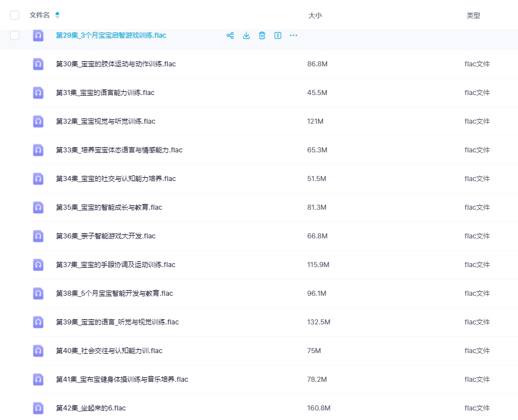Click the 文件名 column header
Image resolution: width=518 pixels, height=420 pixels.
pyautogui.click(x=39, y=15)
